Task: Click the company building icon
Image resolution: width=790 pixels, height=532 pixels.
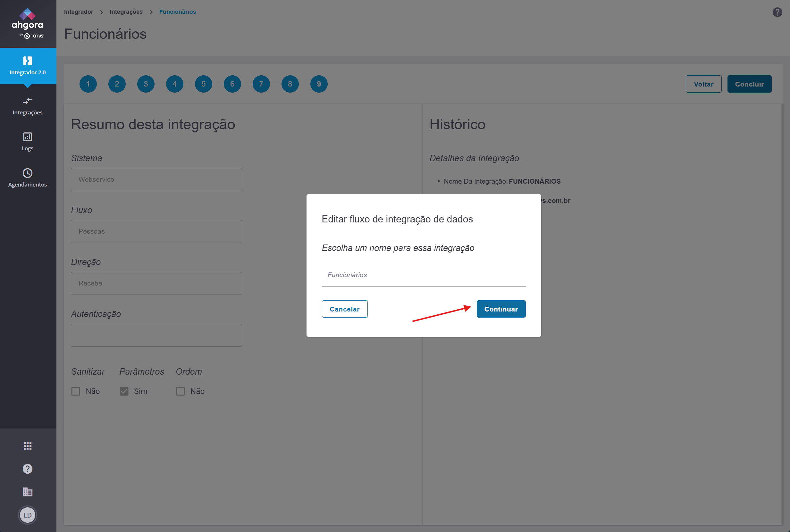Action: (x=28, y=492)
